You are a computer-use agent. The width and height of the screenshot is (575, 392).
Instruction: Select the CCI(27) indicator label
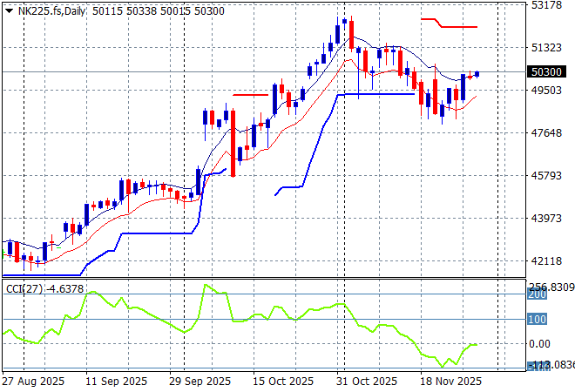click(x=24, y=288)
